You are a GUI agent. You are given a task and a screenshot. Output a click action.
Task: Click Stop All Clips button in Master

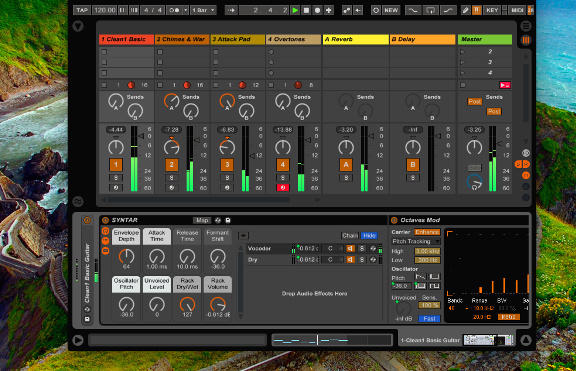(463, 85)
